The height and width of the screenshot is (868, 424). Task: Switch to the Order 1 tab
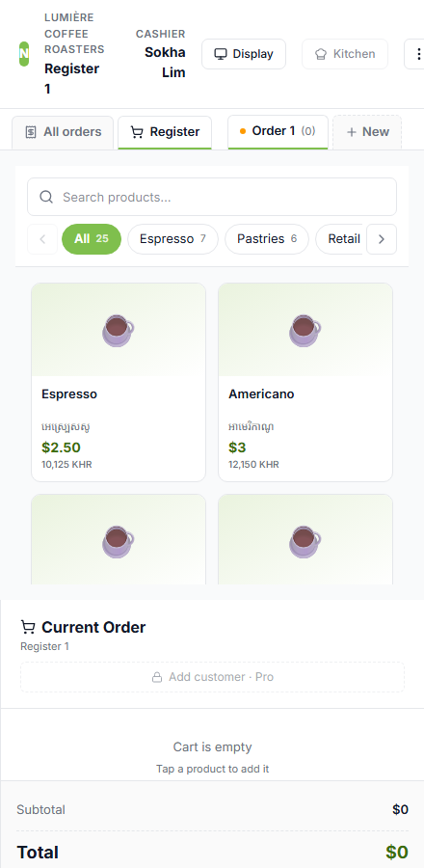click(278, 132)
